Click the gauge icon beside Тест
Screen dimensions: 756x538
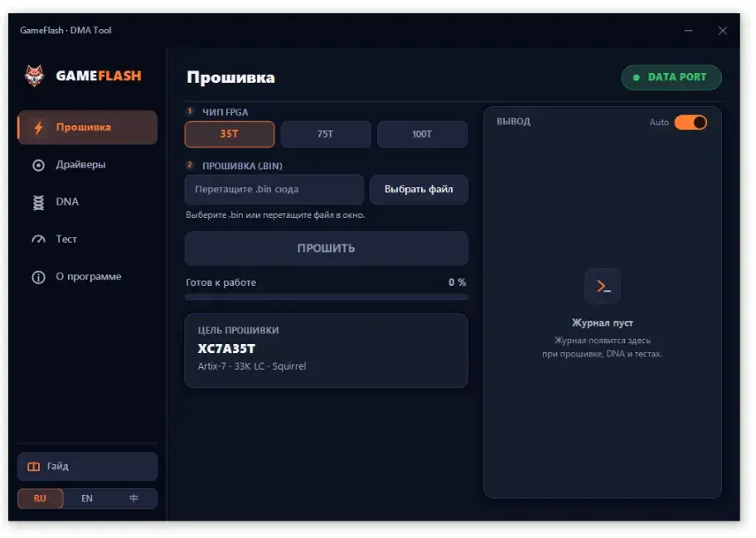click(38, 239)
